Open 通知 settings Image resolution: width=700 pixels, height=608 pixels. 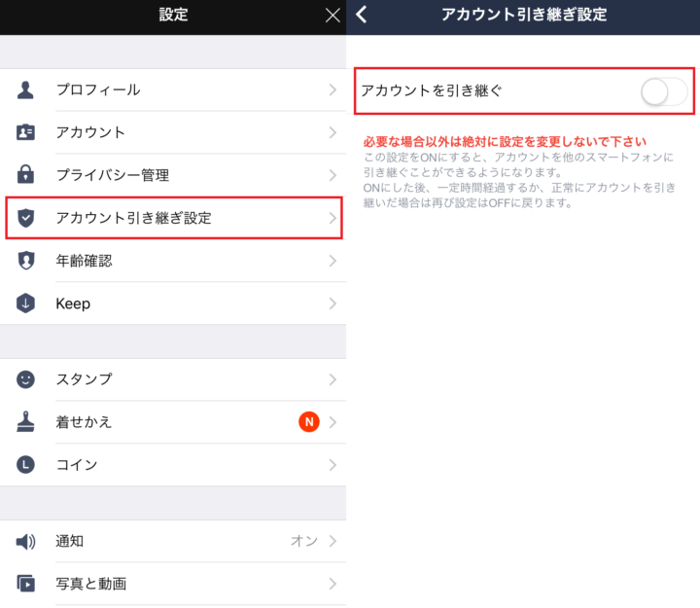(x=173, y=541)
